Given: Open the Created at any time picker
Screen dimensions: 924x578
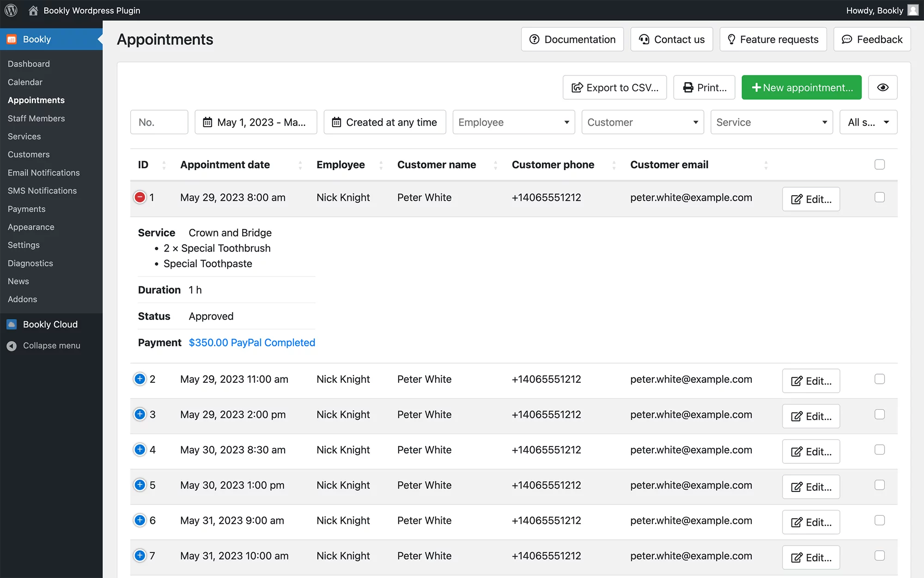Looking at the screenshot, I should click(384, 122).
